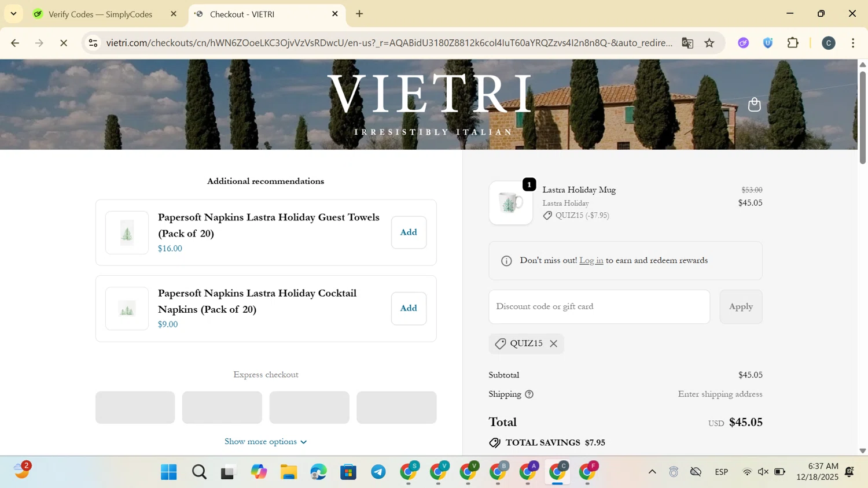This screenshot has height=488, width=868.
Task: Open the Cocktail Napkins product thumbnail
Action: pos(127,309)
